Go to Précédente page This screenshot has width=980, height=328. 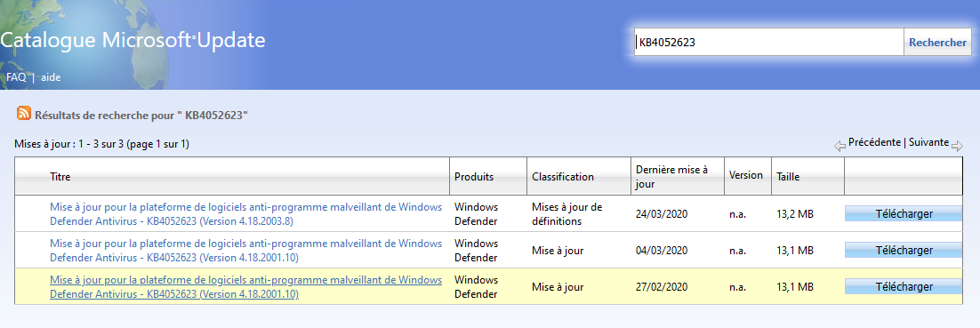[874, 142]
